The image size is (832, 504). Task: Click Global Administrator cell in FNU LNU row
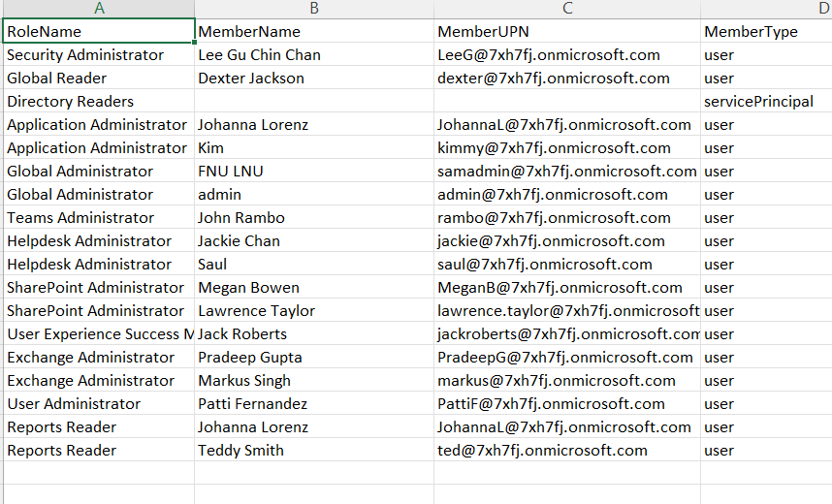[99, 172]
